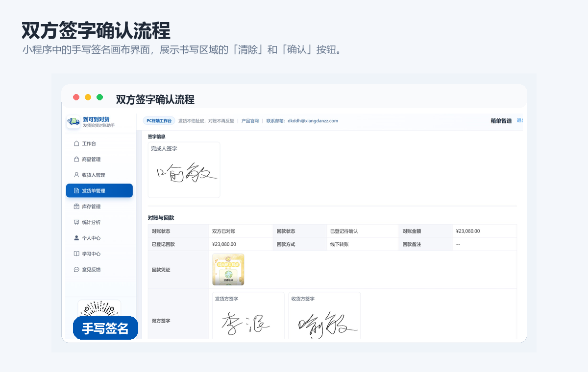
Task: Open 意见反馈 menu item
Action: pos(99,269)
